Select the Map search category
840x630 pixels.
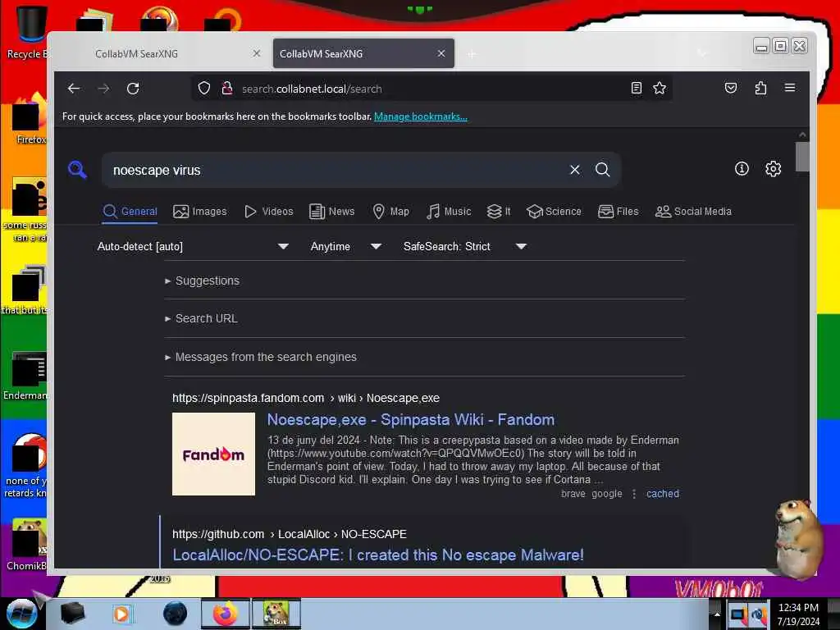[x=390, y=211]
